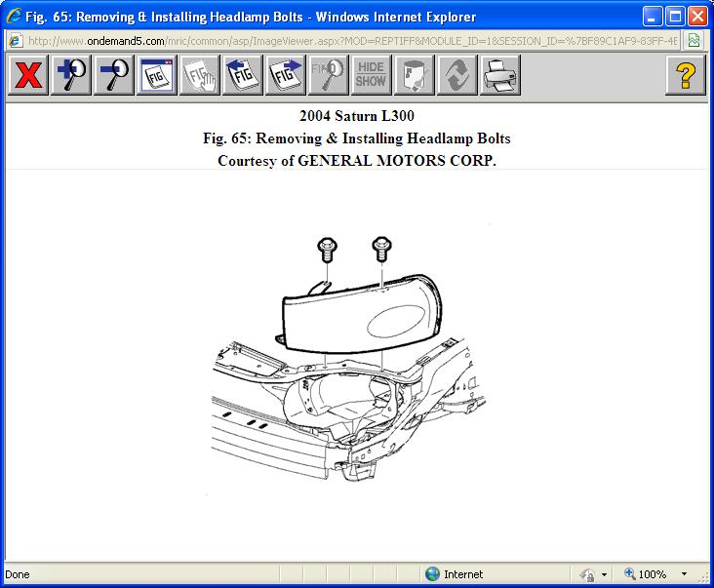Open the zoom level 100% dropdown arrow
The width and height of the screenshot is (714, 588).
(x=684, y=574)
